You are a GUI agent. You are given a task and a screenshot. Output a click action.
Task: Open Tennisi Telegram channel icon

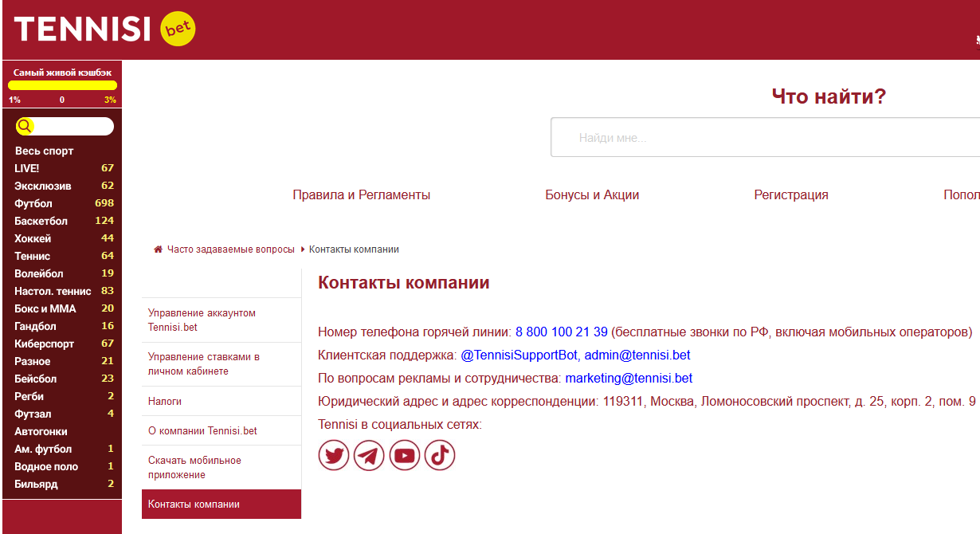pyautogui.click(x=369, y=455)
